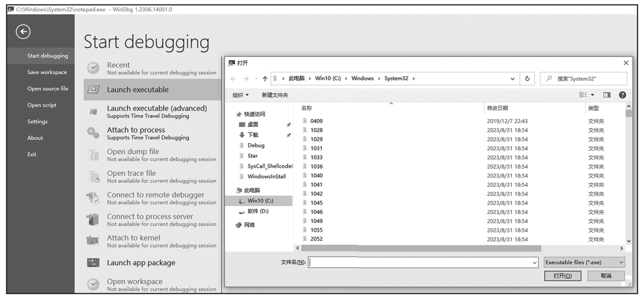This screenshot has width=644, height=298.
Task: Click the dialog Back navigation arrow
Action: 233,79
